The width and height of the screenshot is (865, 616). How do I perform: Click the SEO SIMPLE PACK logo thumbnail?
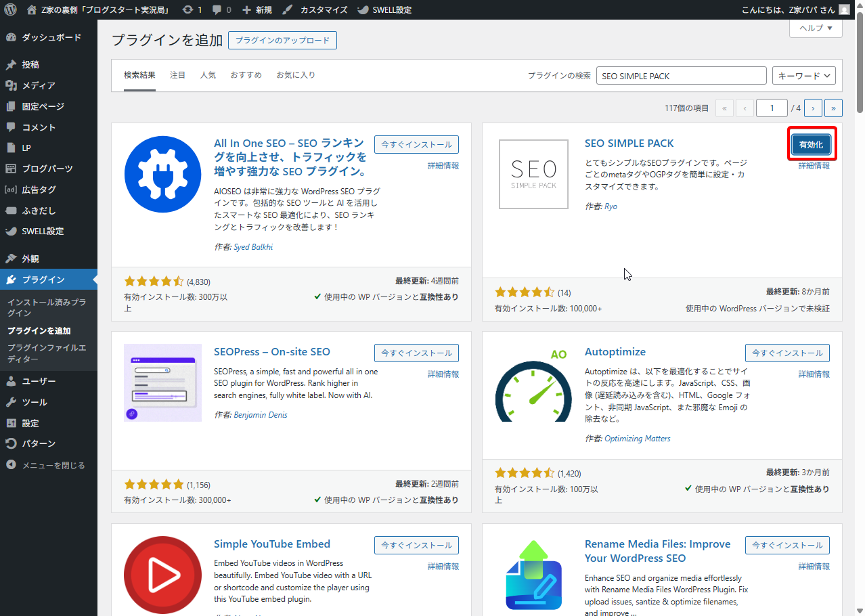point(533,175)
